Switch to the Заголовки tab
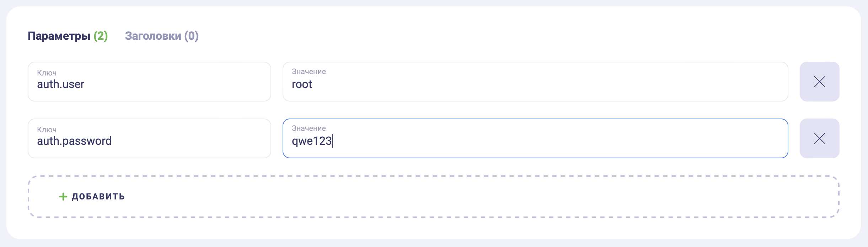Screen dimensions: 868x247 pos(162,36)
